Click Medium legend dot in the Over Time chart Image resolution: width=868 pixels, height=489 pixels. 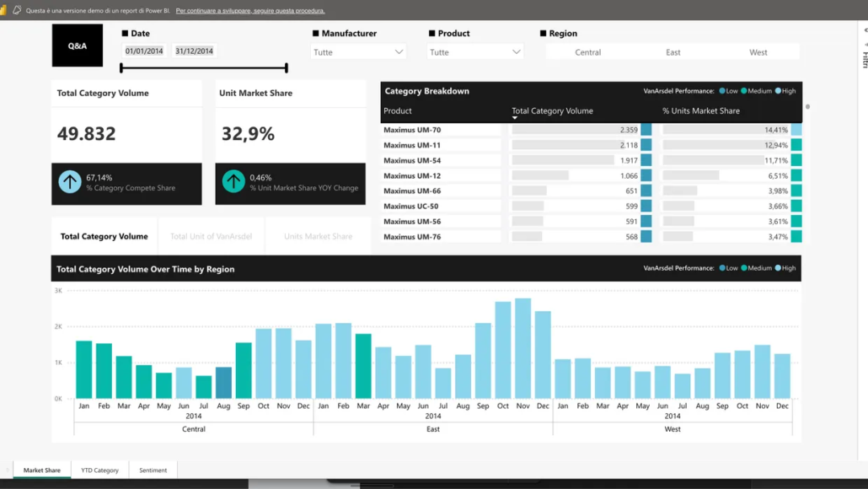coord(744,268)
